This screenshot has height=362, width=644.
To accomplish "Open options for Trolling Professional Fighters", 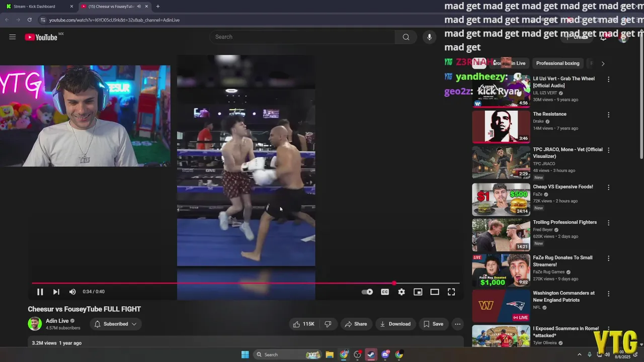I will click(608, 223).
